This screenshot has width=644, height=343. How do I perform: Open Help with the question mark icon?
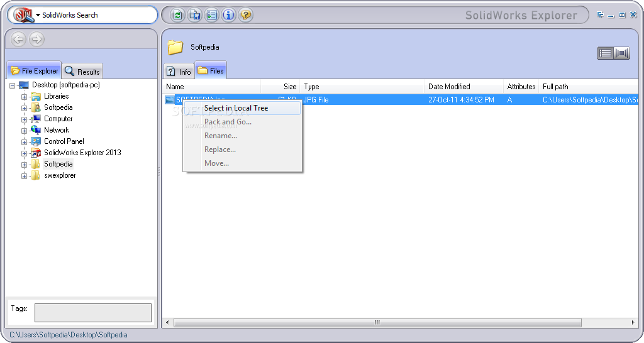(246, 15)
